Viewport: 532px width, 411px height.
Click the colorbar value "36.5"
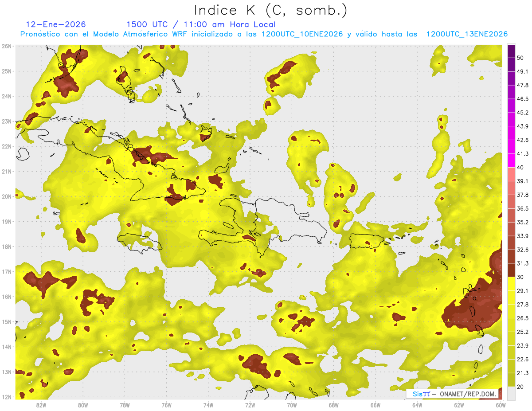pos(523,208)
